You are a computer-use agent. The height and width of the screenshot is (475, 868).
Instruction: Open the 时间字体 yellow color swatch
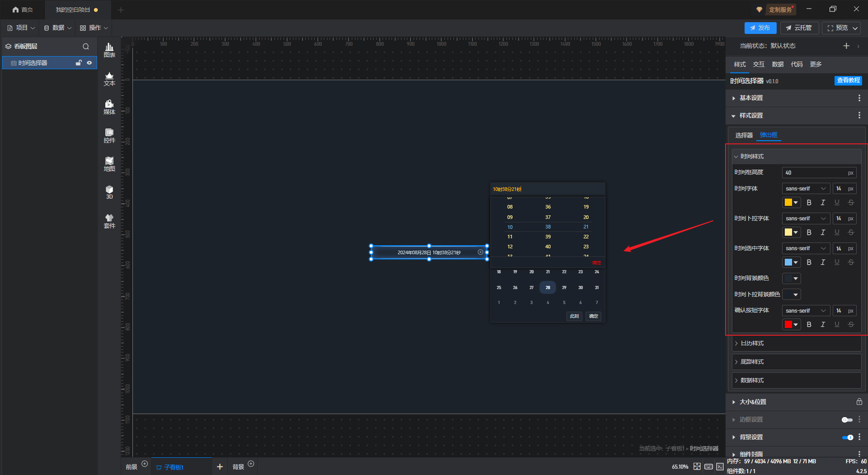(792, 203)
